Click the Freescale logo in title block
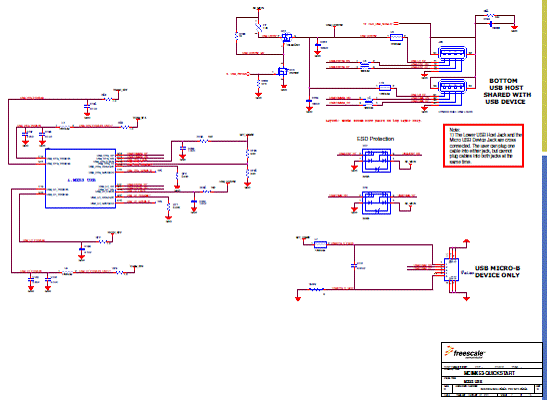 [465, 352]
